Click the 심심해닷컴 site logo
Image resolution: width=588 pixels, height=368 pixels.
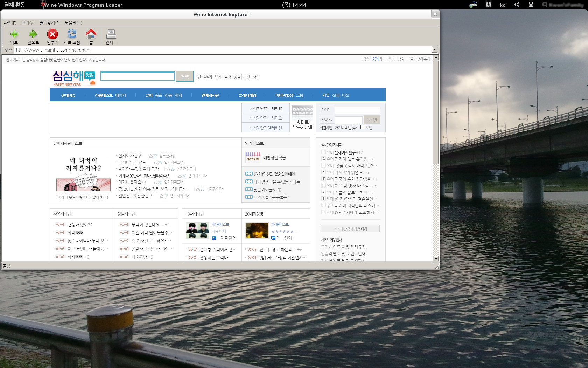point(74,78)
